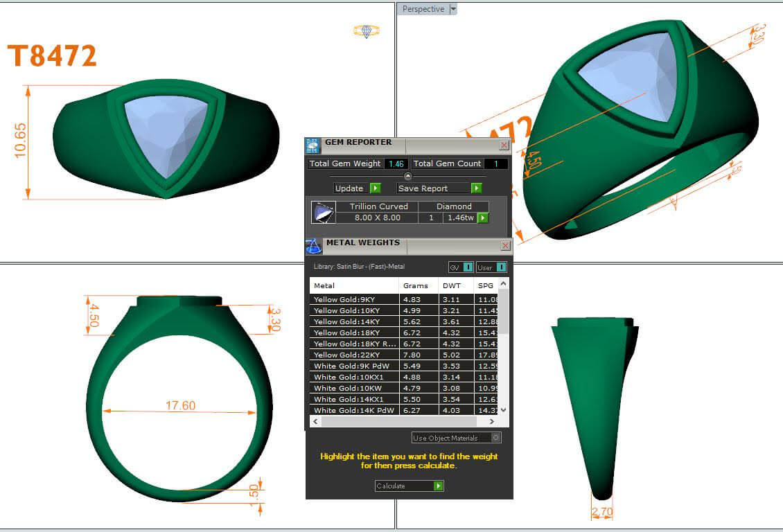Click the Metal Weights scale icon
Image resolution: width=783 pixels, height=532 pixels.
(x=313, y=246)
